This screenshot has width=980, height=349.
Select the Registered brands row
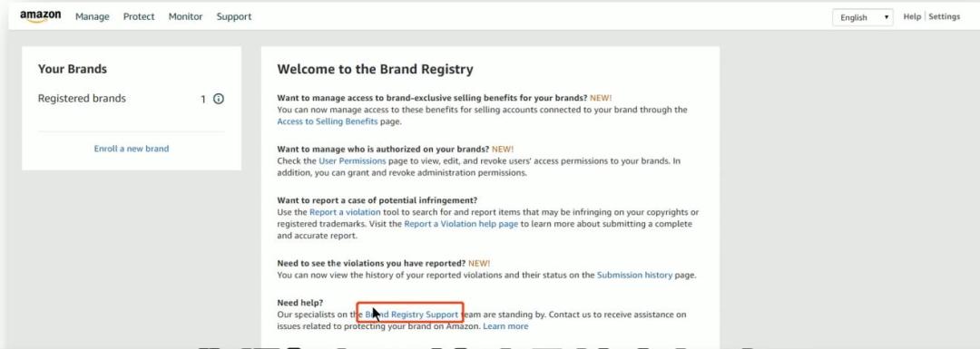[132, 99]
